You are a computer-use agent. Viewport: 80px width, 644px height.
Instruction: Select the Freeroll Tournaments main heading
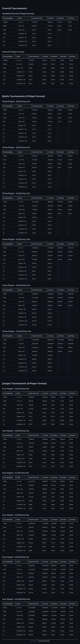(x=14, y=8)
